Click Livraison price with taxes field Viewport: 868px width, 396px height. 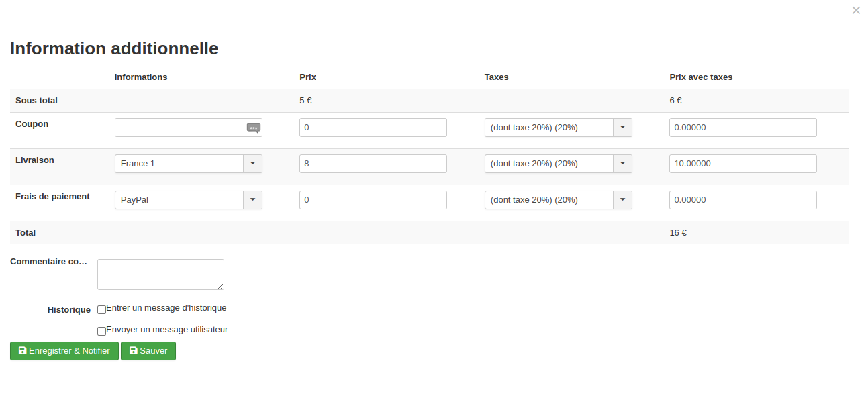pyautogui.click(x=742, y=164)
